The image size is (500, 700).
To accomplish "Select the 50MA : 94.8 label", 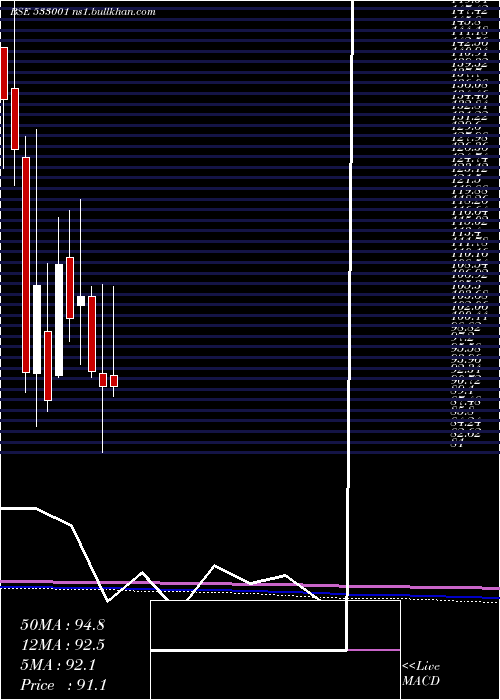I will click(x=62, y=625).
